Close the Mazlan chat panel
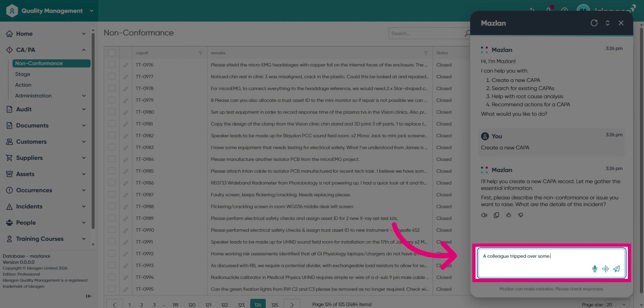Screen dimensions: 644x308 pyautogui.click(x=621, y=23)
